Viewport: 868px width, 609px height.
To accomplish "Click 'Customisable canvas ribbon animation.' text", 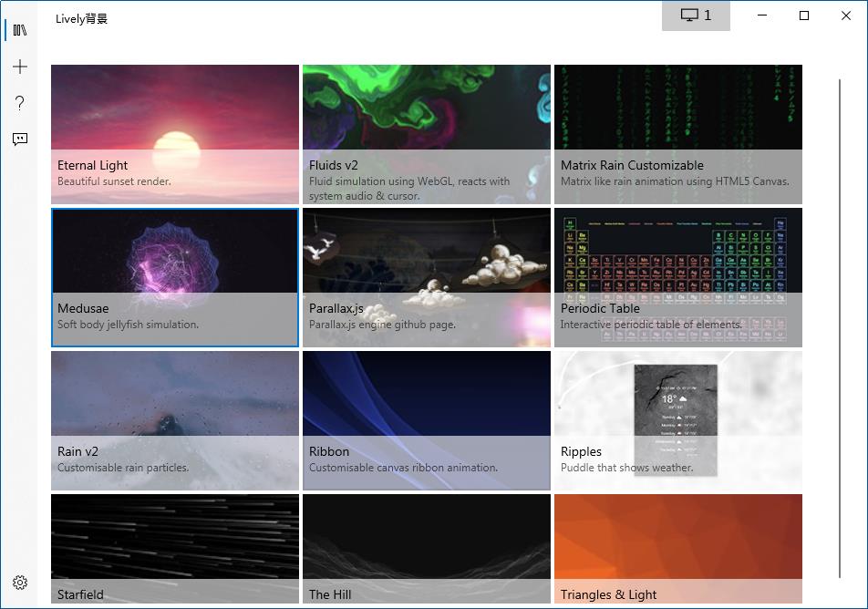I will [403, 468].
